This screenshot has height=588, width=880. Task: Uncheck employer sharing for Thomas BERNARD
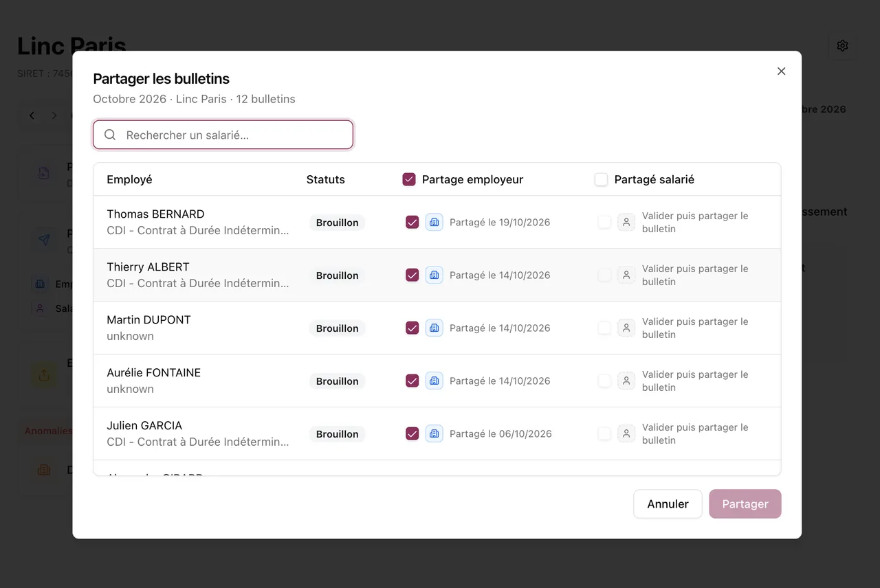(412, 222)
